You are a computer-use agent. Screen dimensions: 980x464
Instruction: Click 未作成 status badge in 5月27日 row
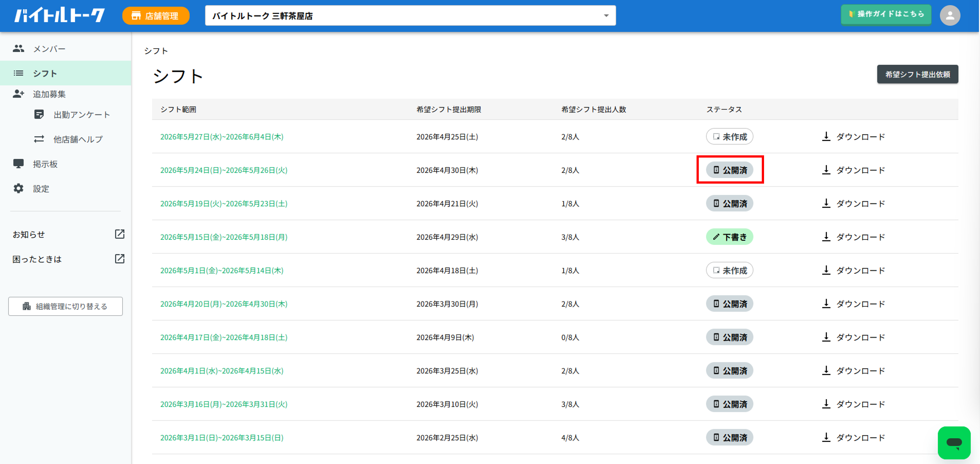point(729,136)
